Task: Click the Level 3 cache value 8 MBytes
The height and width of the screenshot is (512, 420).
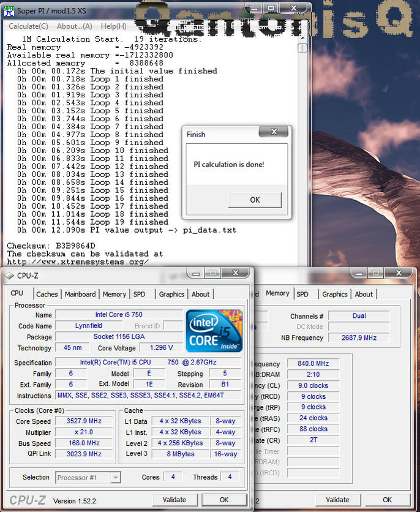Action: point(181,454)
